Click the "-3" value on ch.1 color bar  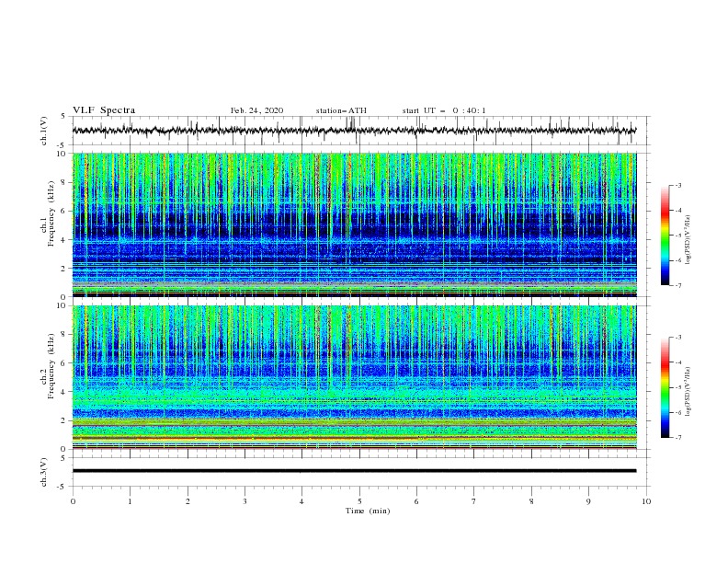[678, 185]
